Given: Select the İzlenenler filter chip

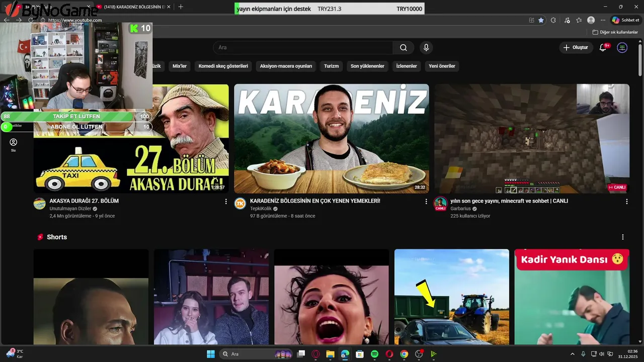Looking at the screenshot, I should point(407,66).
